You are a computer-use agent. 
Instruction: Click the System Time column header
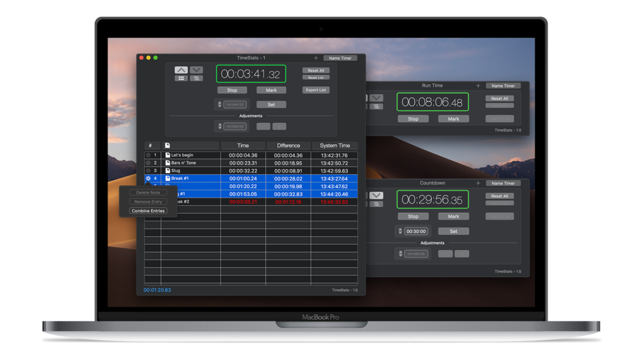tap(335, 145)
